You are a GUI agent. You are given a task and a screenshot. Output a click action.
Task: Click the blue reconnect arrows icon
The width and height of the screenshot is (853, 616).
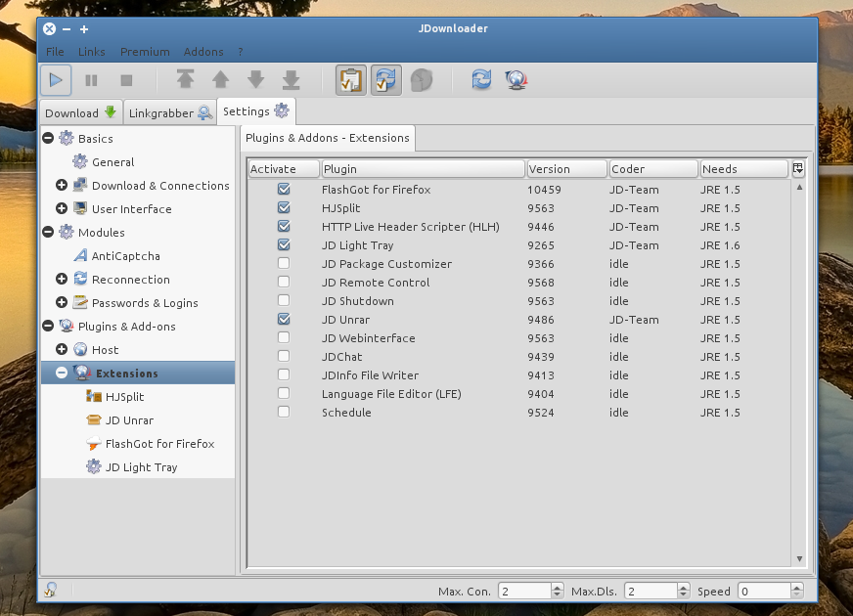(481, 79)
